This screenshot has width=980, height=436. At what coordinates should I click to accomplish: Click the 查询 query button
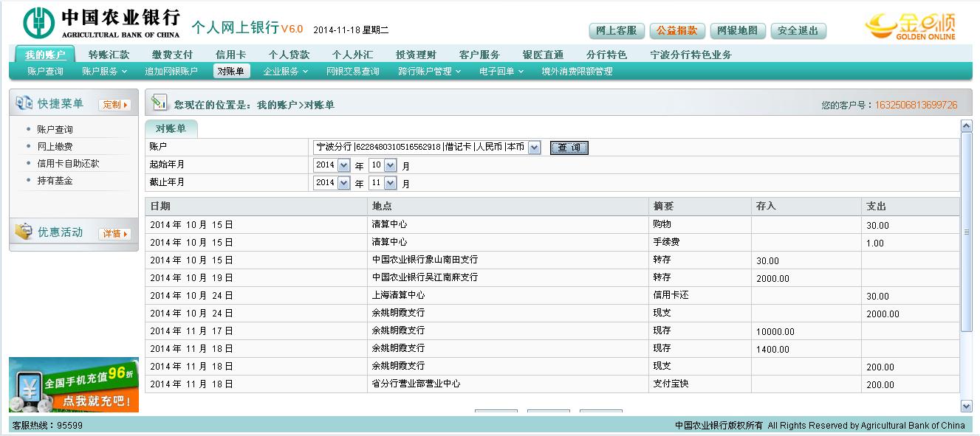[569, 148]
